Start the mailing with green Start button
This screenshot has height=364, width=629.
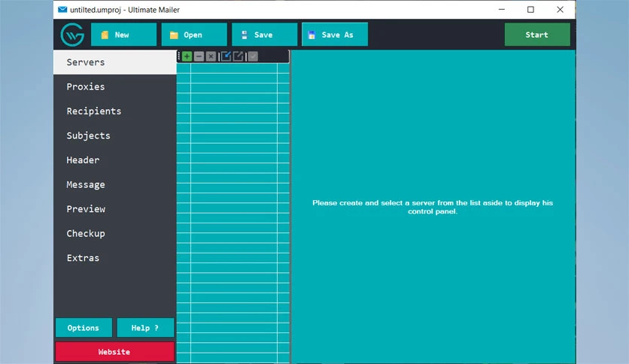[537, 35]
